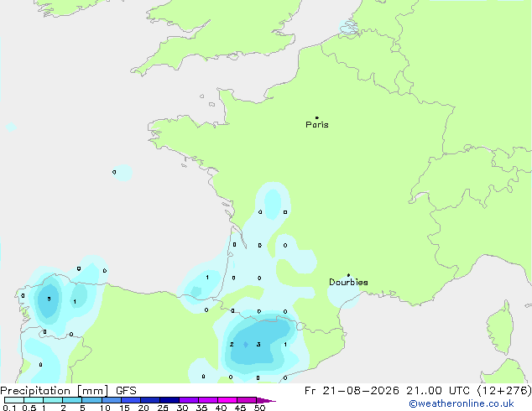Viewport: 532px width, 411px height.
Task: Pick legend swatch between 2 and 5
Action: [72, 400]
